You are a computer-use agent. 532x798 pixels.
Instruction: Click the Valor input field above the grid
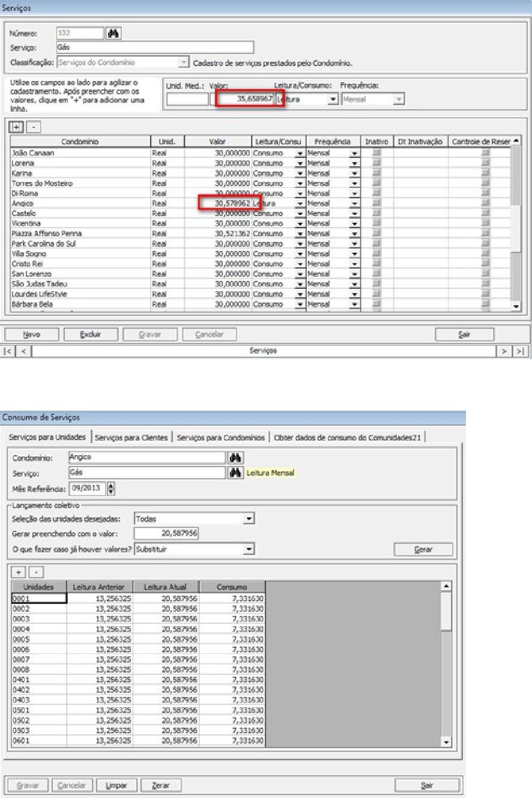tap(242, 100)
